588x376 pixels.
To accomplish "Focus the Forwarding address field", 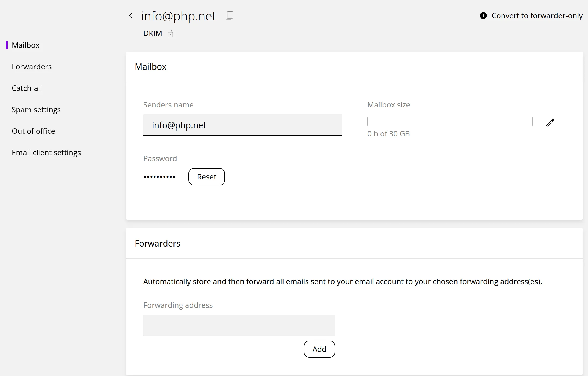I will tap(239, 326).
